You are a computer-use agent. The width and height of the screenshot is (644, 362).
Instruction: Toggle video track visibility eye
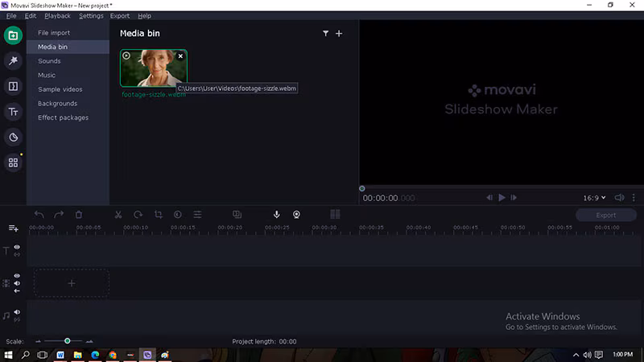(17, 276)
